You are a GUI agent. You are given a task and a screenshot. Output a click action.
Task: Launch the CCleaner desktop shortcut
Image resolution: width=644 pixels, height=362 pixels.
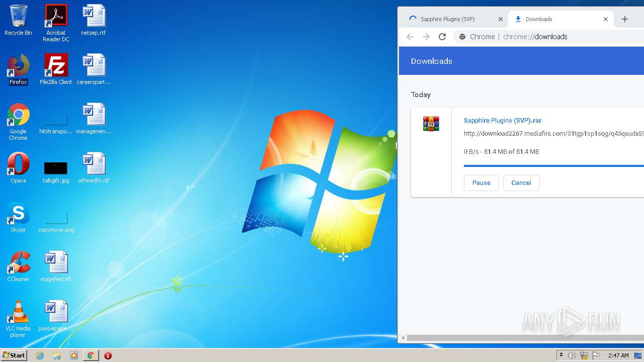click(x=18, y=267)
